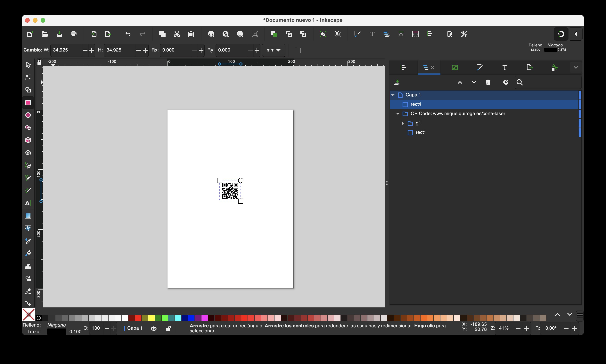Open the palette menu hamburger button
Screen dimensions: 606x364
(580, 316)
